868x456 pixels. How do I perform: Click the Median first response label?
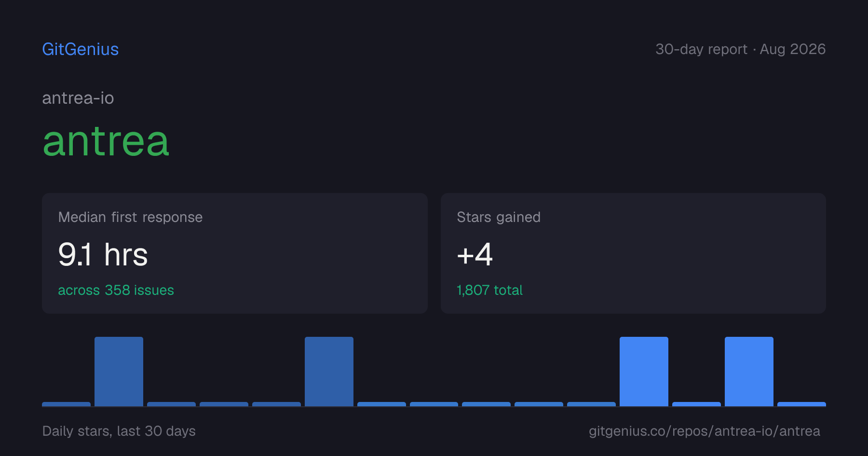[x=130, y=217]
